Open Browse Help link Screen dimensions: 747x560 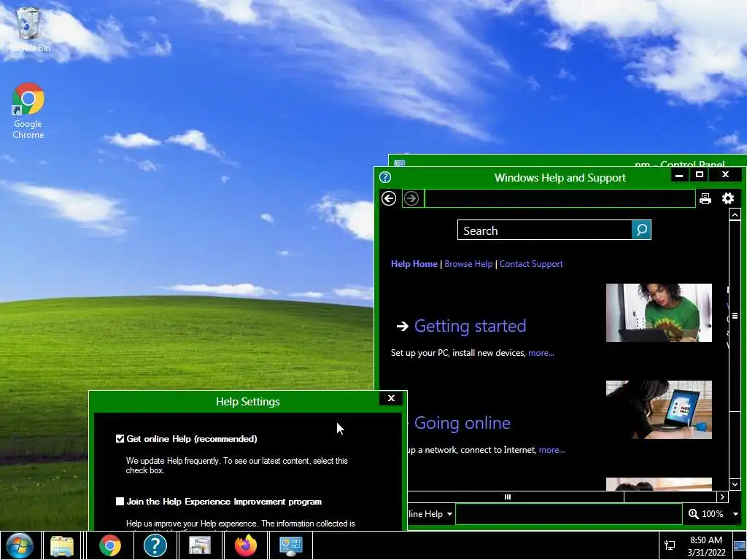point(468,264)
